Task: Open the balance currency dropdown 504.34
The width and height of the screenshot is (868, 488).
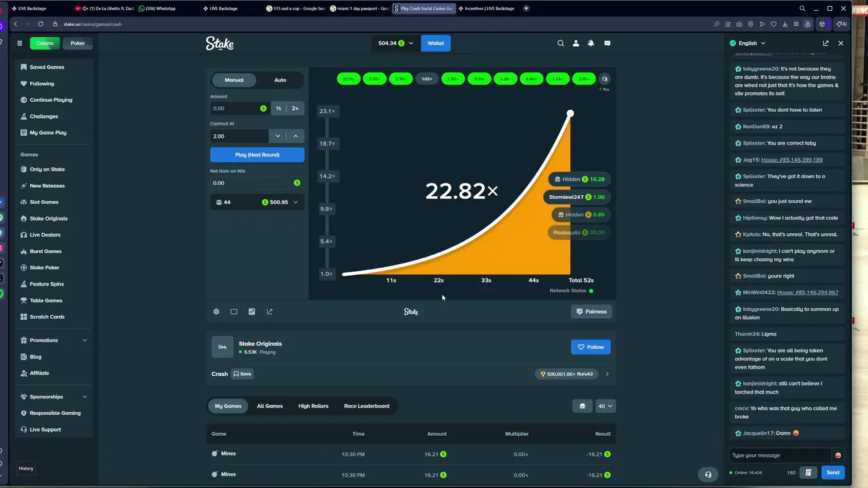Action: [x=395, y=43]
